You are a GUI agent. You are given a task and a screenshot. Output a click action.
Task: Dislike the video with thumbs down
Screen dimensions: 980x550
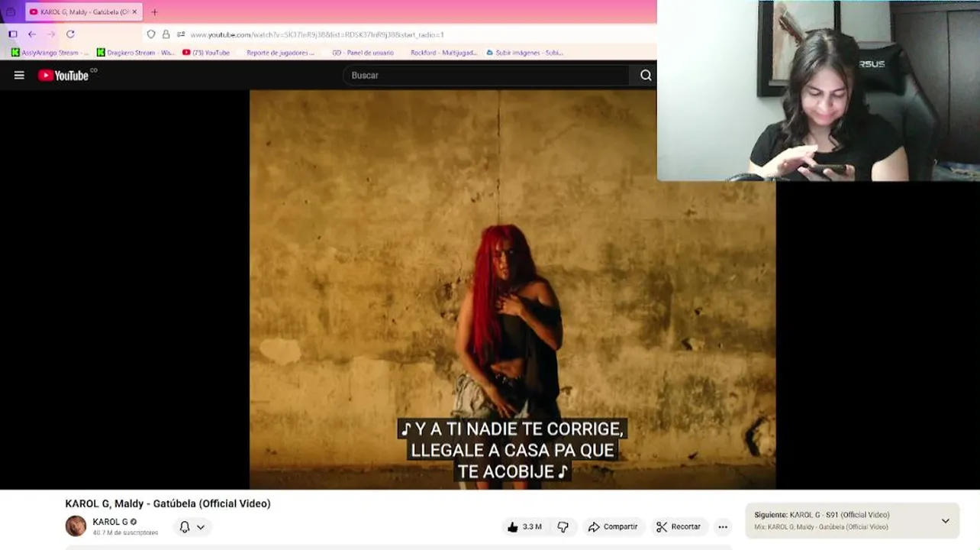pyautogui.click(x=563, y=526)
